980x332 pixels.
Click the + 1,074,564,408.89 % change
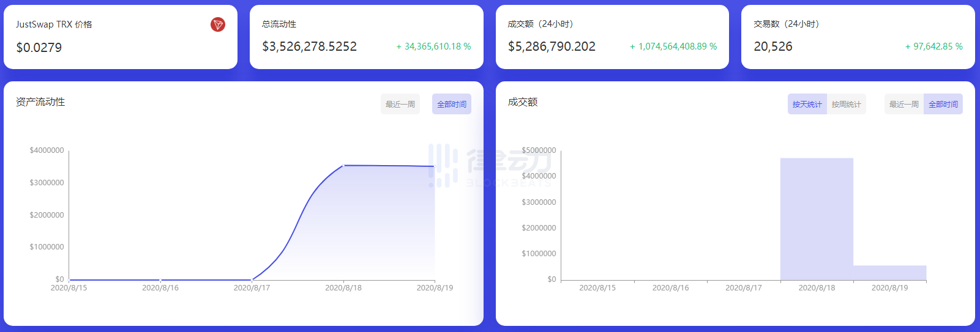673,46
